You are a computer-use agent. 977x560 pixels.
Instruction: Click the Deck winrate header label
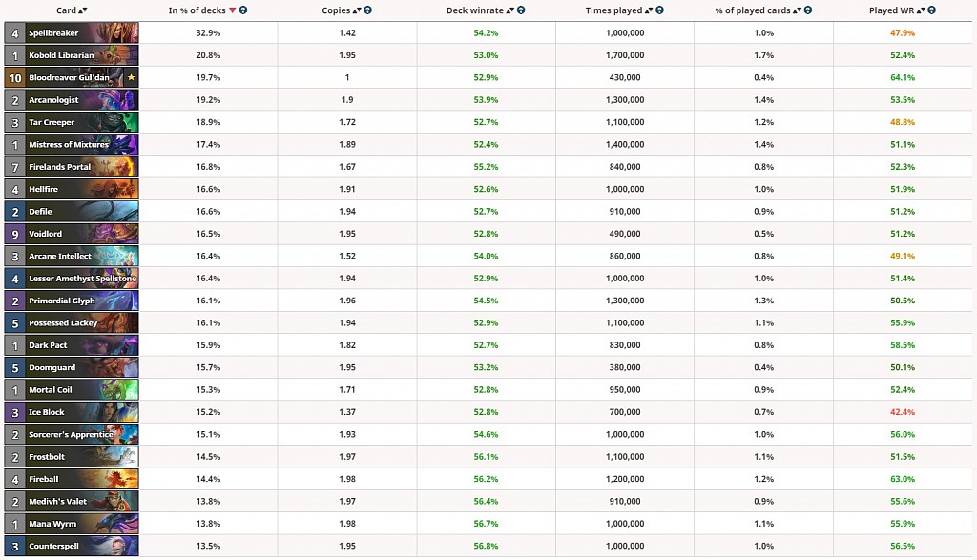[x=475, y=10]
